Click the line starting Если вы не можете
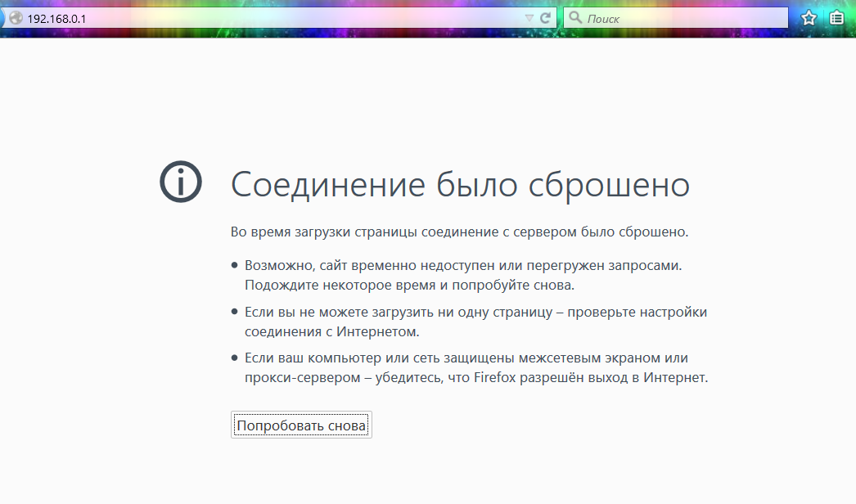This screenshot has height=504, width=856. [475, 312]
